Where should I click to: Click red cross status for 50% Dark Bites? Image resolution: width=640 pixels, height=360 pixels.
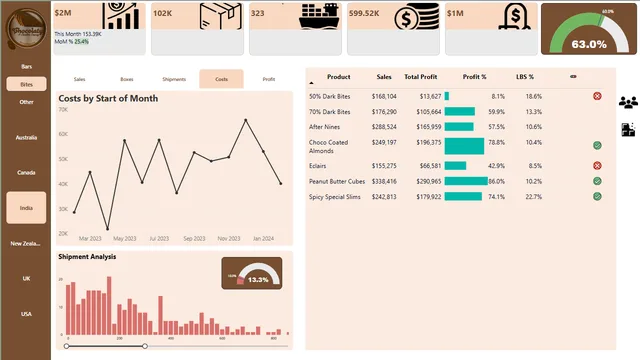point(597,96)
